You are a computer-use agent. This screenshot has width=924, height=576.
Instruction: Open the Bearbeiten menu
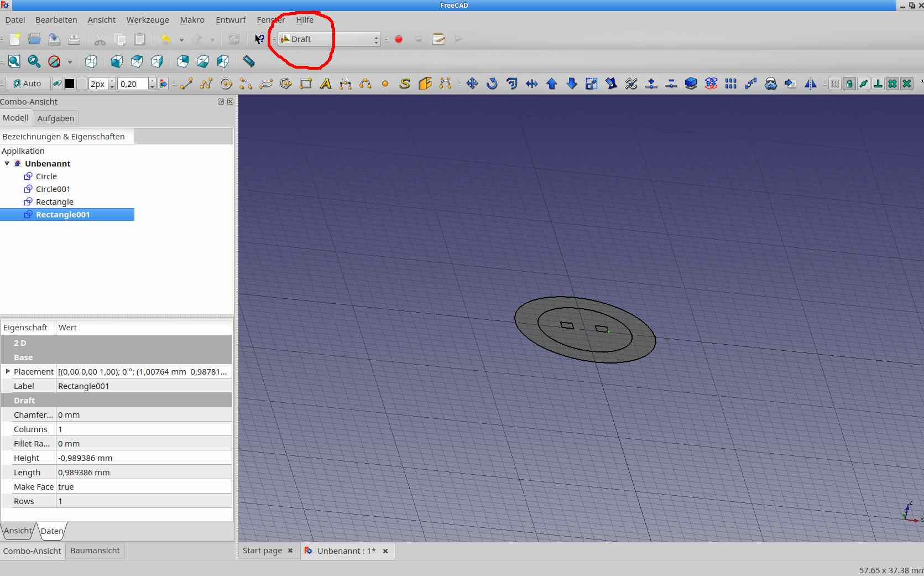point(56,20)
